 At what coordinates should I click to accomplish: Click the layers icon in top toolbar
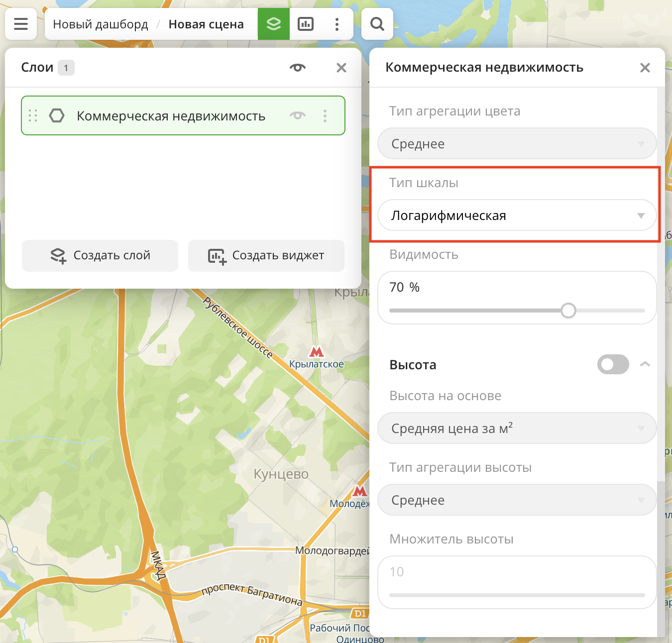tap(273, 24)
